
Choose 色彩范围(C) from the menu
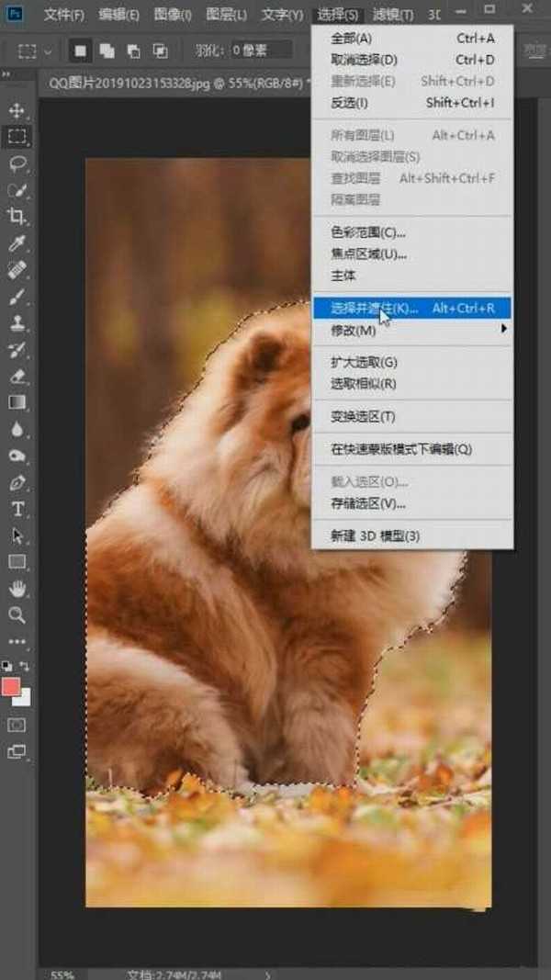[368, 232]
